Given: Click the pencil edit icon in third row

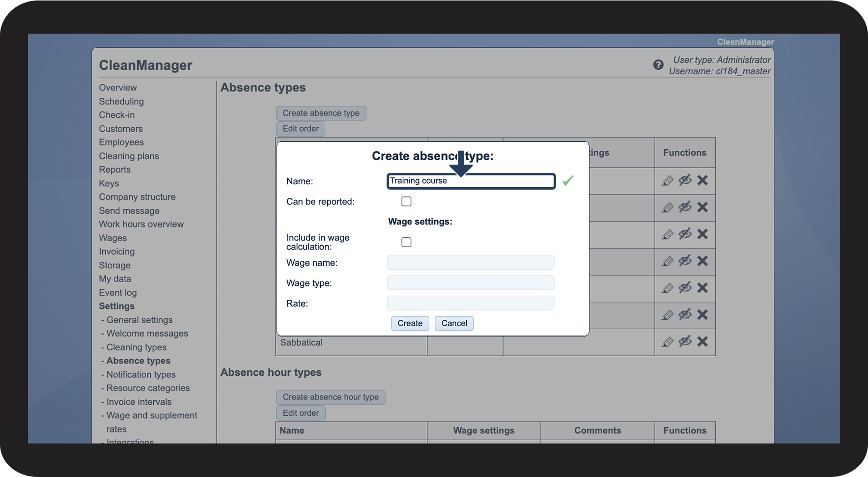Looking at the screenshot, I should point(667,234).
